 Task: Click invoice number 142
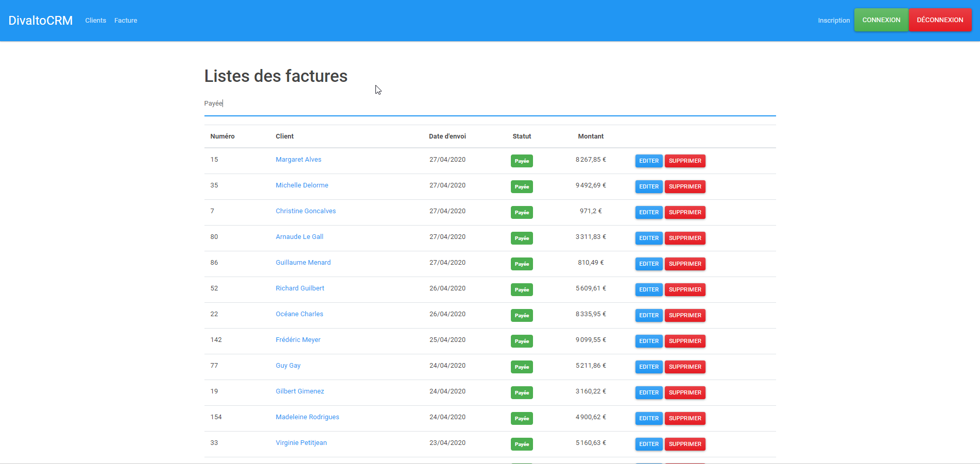tap(216, 340)
